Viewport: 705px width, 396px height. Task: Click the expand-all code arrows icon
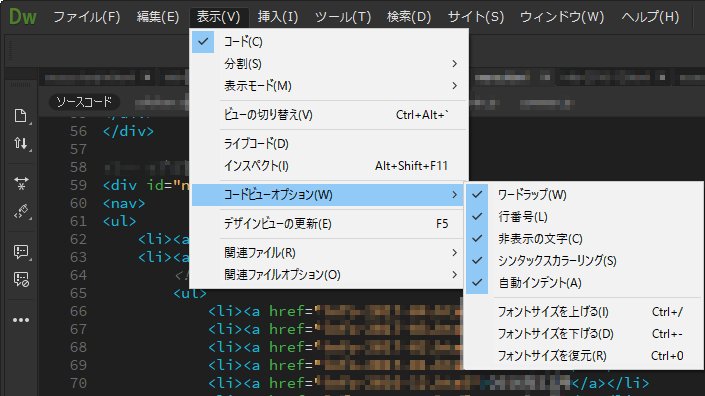tap(21, 183)
